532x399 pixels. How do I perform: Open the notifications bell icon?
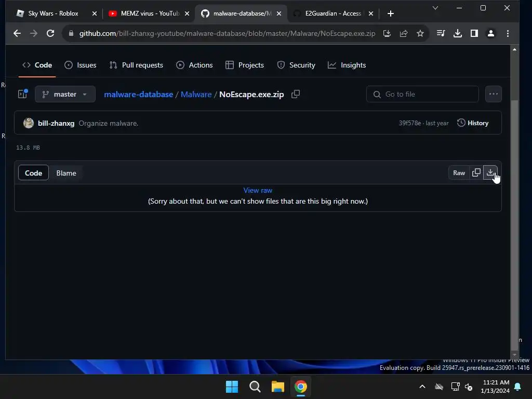tap(518, 387)
